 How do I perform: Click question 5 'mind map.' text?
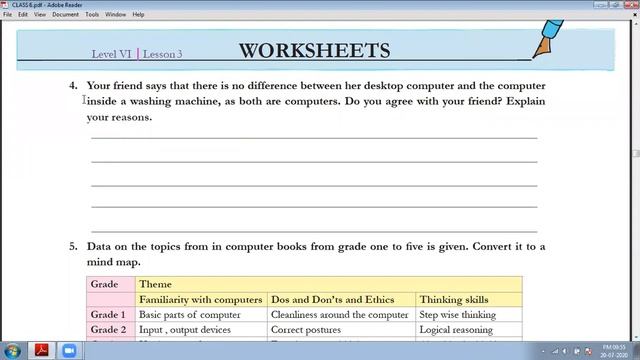(x=113, y=262)
